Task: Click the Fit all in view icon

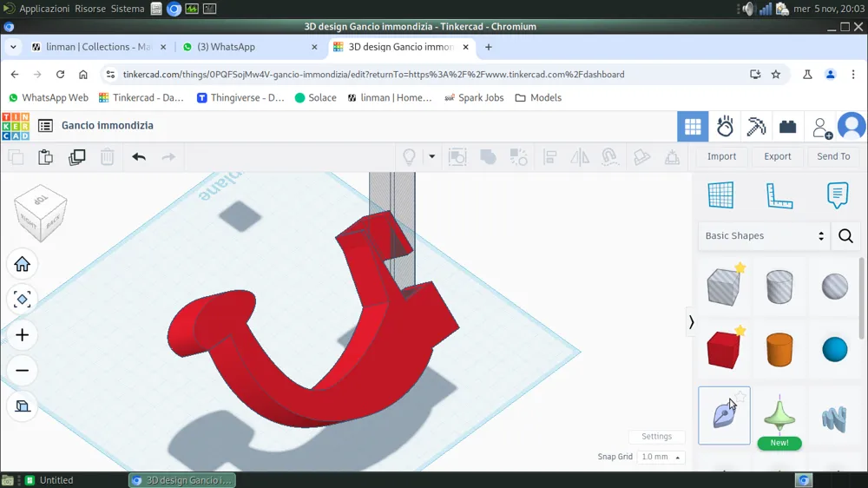Action: (23, 300)
